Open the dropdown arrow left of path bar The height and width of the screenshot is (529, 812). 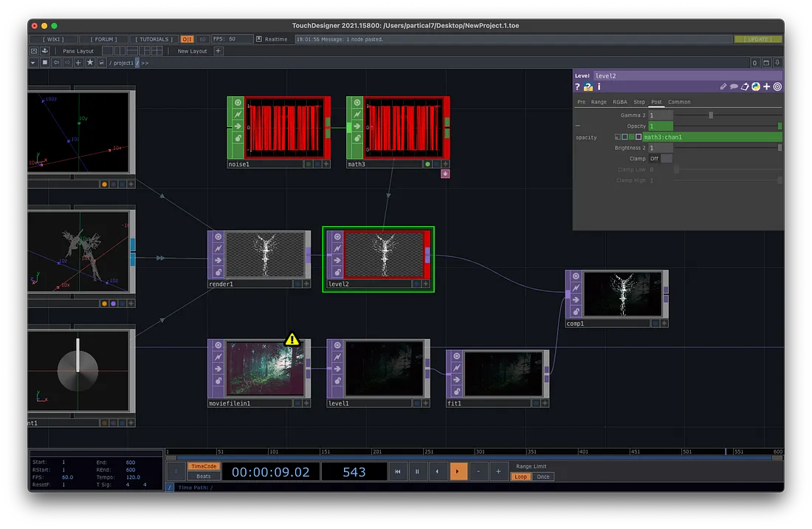click(34, 63)
